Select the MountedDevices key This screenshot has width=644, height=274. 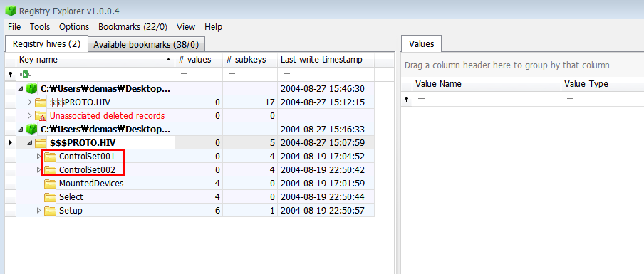(x=91, y=184)
